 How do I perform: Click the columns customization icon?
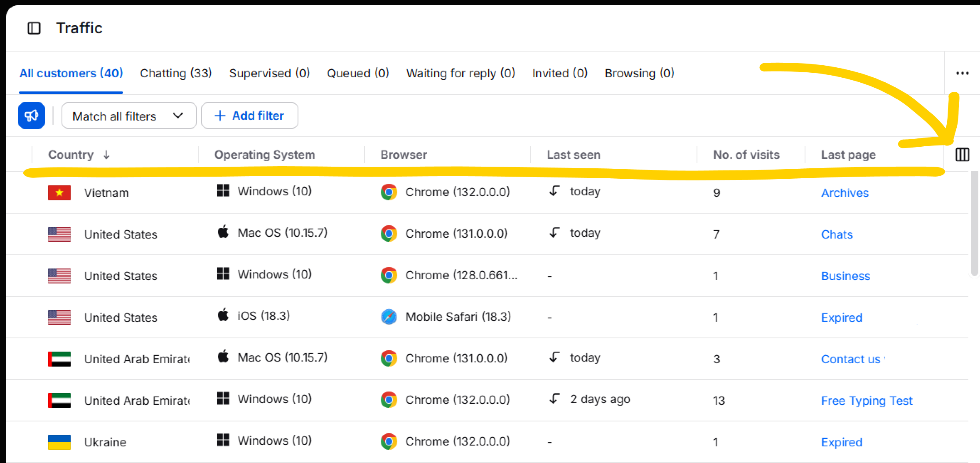tap(962, 154)
